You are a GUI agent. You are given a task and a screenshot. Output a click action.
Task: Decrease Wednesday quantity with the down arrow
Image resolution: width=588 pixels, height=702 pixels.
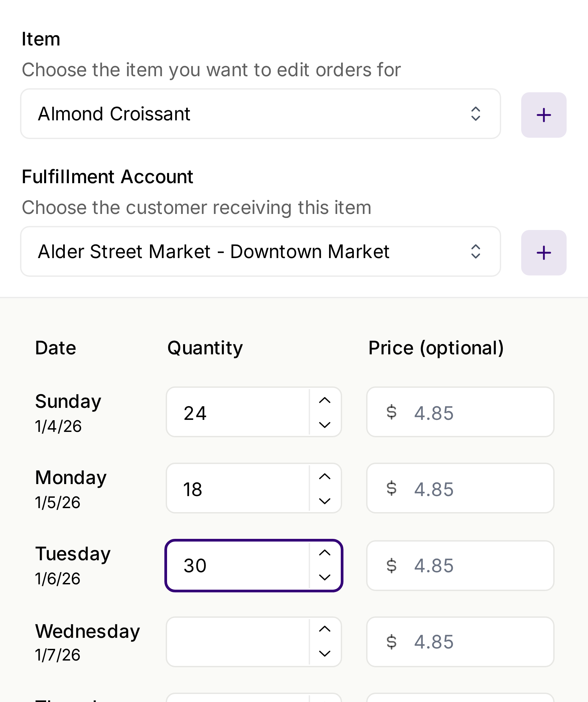point(325,654)
